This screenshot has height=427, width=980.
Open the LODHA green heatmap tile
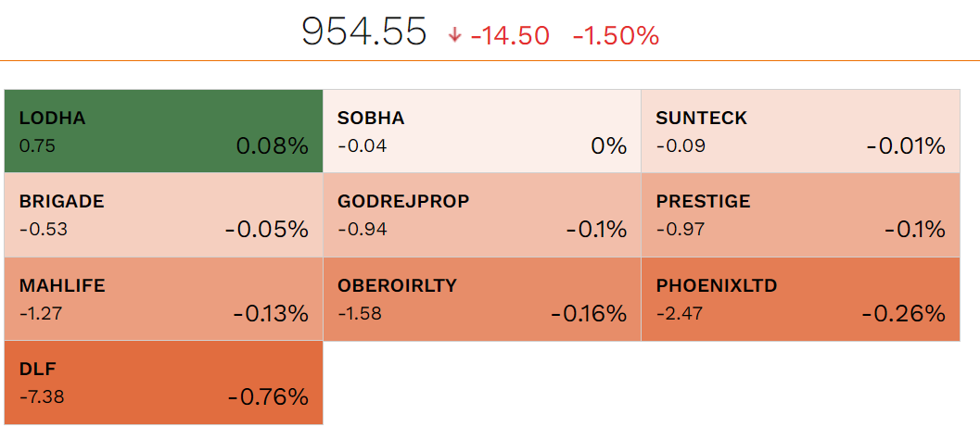click(163, 131)
